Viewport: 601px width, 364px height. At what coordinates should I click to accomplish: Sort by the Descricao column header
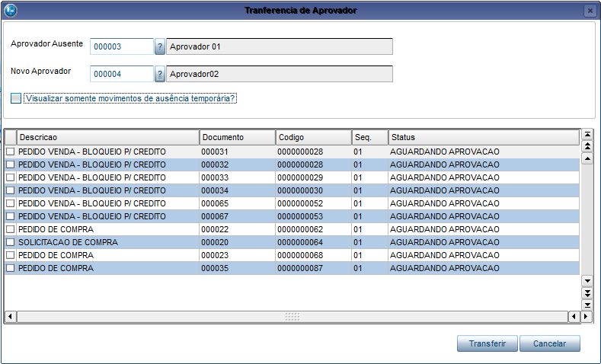point(107,137)
